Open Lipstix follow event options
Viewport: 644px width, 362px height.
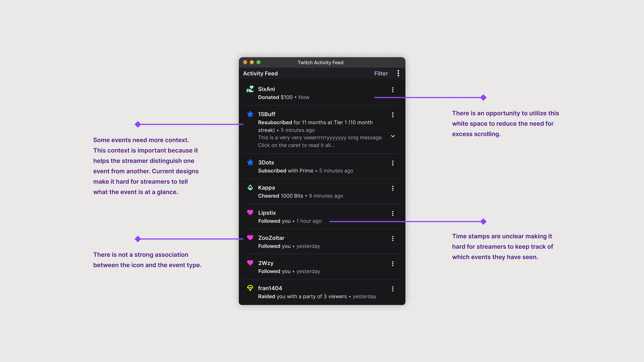[x=393, y=213]
